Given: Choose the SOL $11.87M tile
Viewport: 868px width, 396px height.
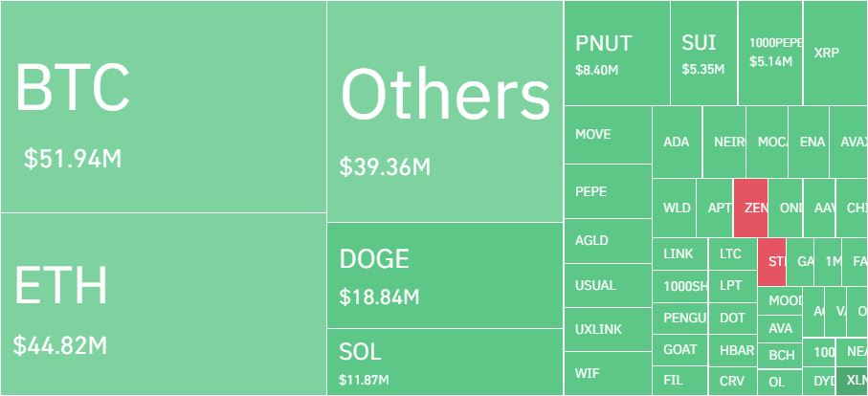Looking at the screenshot, I should 445,363.
